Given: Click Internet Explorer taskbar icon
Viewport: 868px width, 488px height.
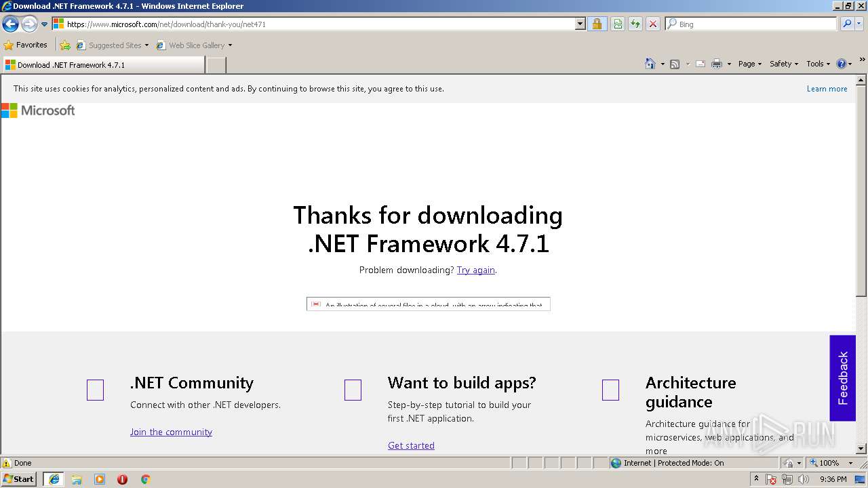Looking at the screenshot, I should coord(54,479).
